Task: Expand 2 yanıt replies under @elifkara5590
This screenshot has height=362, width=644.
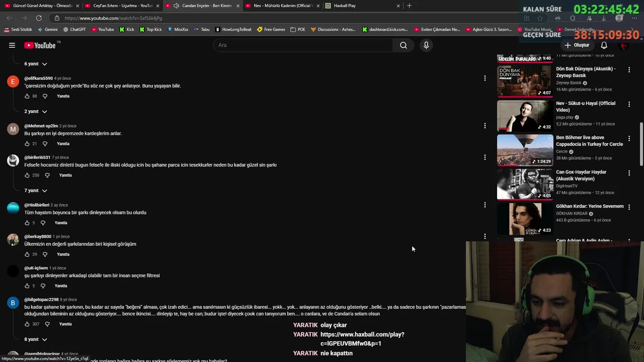Action: pos(36,112)
